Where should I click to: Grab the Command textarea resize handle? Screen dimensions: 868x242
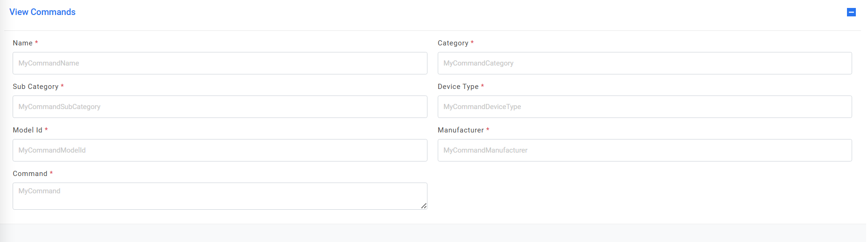pos(424,206)
